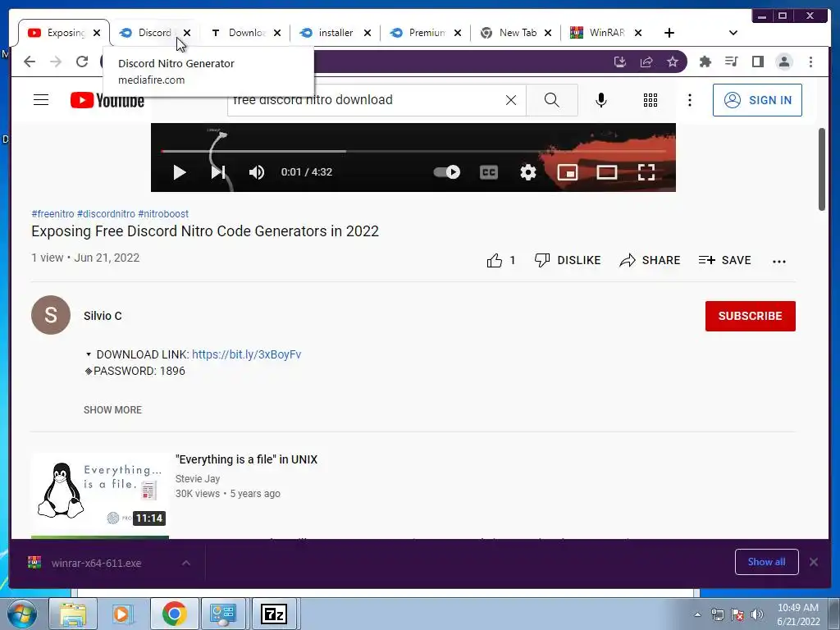This screenshot has height=630, width=840.
Task: Click the share page icon in address bar
Action: coord(646,62)
